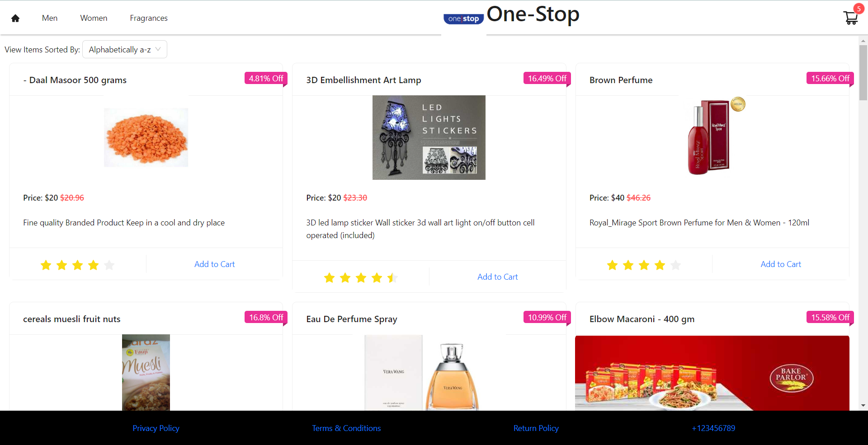The width and height of the screenshot is (868, 445).
Task: Click the page's vertical scrollbar thumb
Action: [863, 72]
